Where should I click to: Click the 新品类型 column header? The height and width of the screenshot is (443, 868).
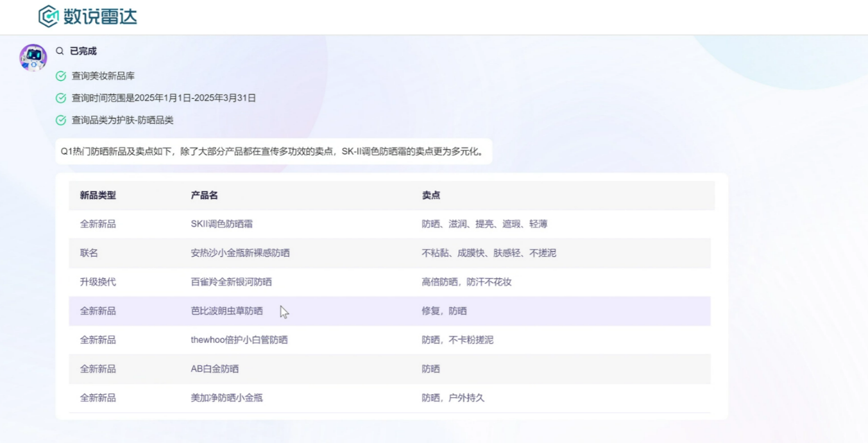98,195
